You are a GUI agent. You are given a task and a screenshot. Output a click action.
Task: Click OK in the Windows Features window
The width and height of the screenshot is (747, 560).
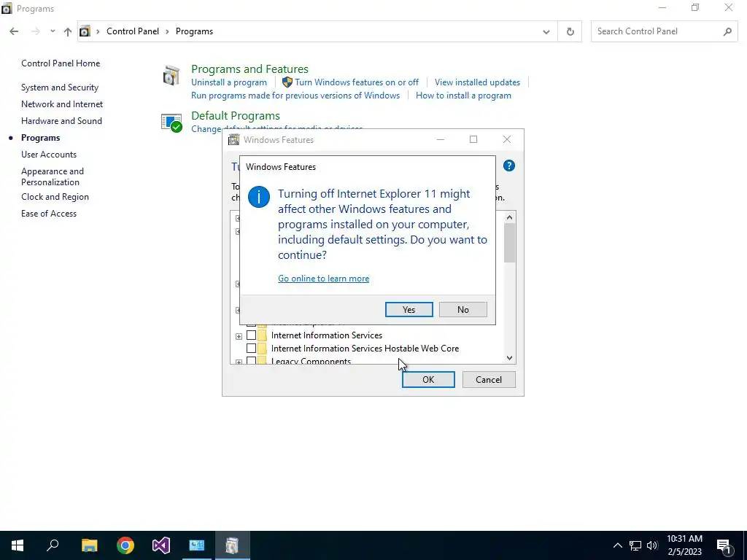point(428,379)
